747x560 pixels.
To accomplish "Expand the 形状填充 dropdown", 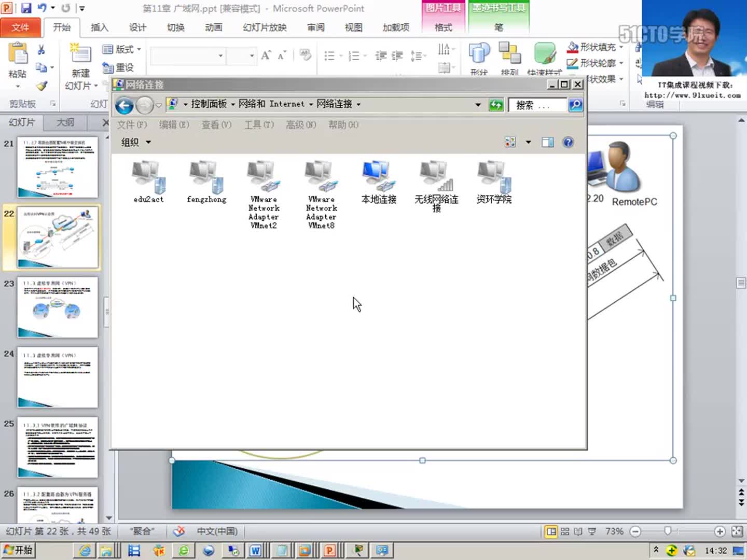I will tap(621, 47).
